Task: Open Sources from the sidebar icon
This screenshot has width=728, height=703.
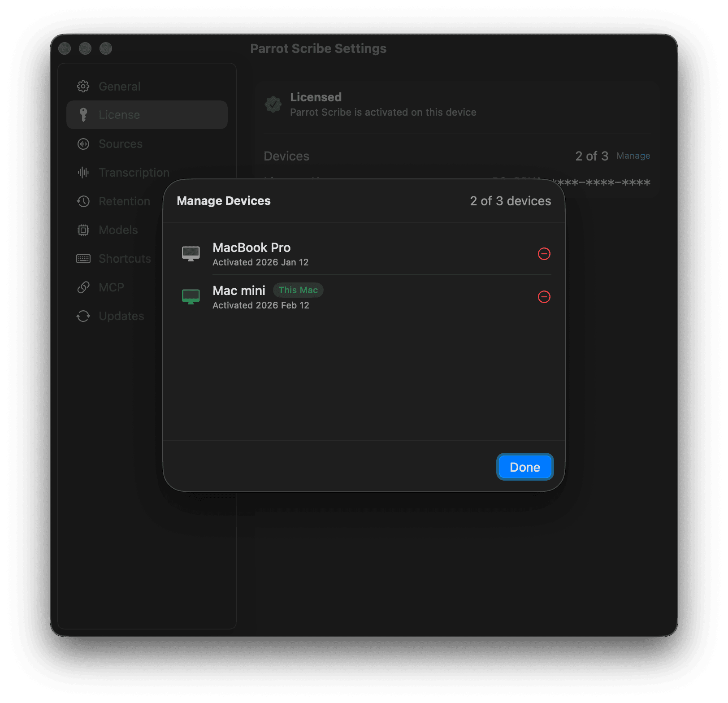Action: pyautogui.click(x=83, y=144)
